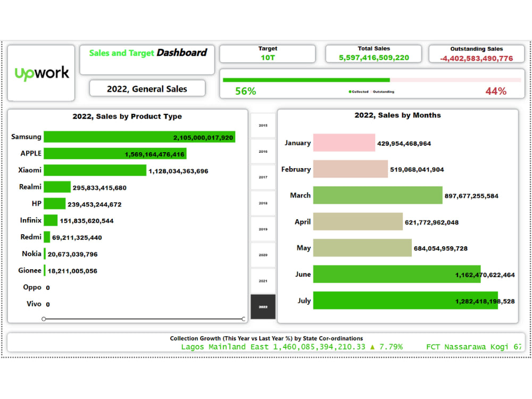Click the Target 10T card

pos(268,53)
